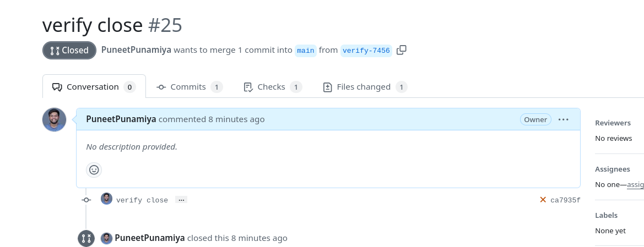The height and width of the screenshot is (247, 644).
Task: Open PuneetPunamiya profile in comment header
Action: (x=121, y=119)
